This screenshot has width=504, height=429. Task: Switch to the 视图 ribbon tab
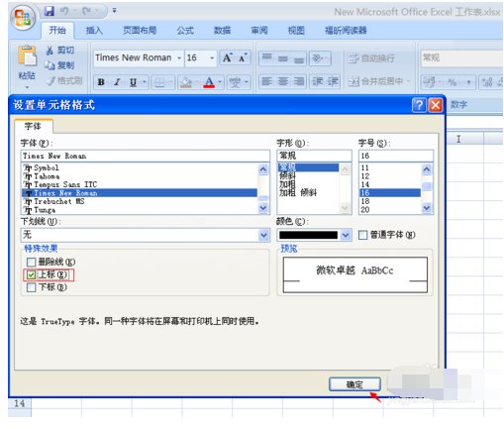click(296, 31)
